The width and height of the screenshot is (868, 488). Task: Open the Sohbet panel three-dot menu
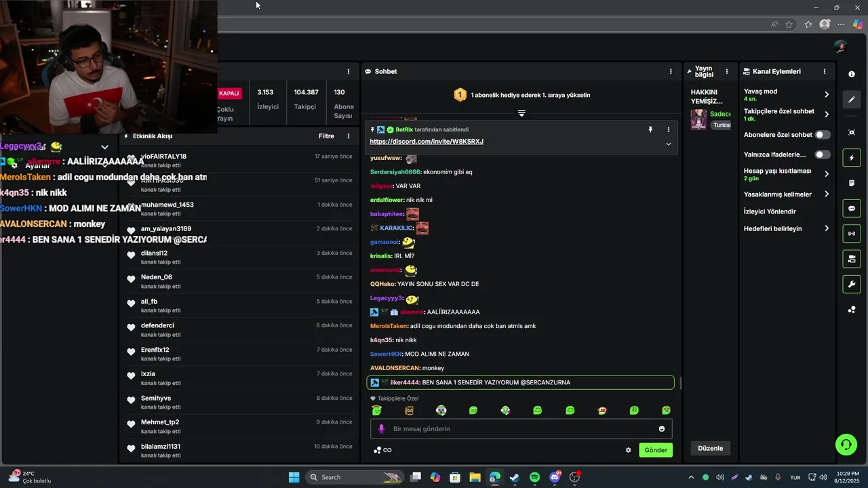point(671,71)
